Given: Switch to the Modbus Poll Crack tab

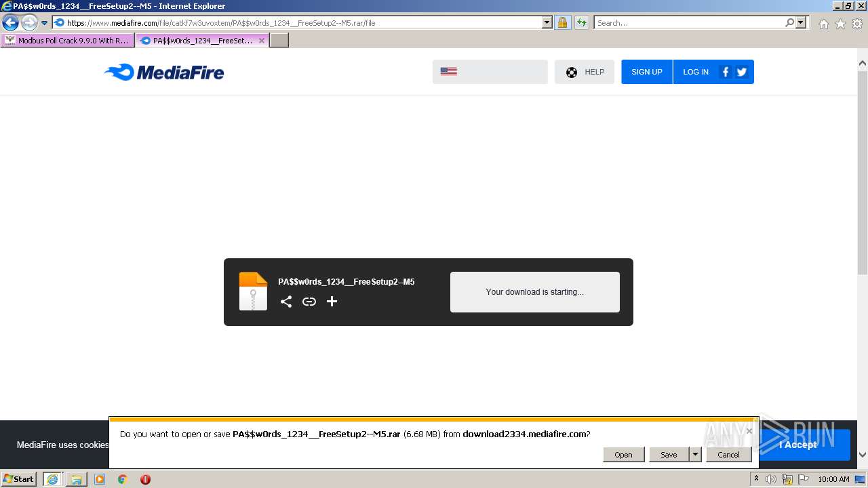Looking at the screenshot, I should point(68,41).
